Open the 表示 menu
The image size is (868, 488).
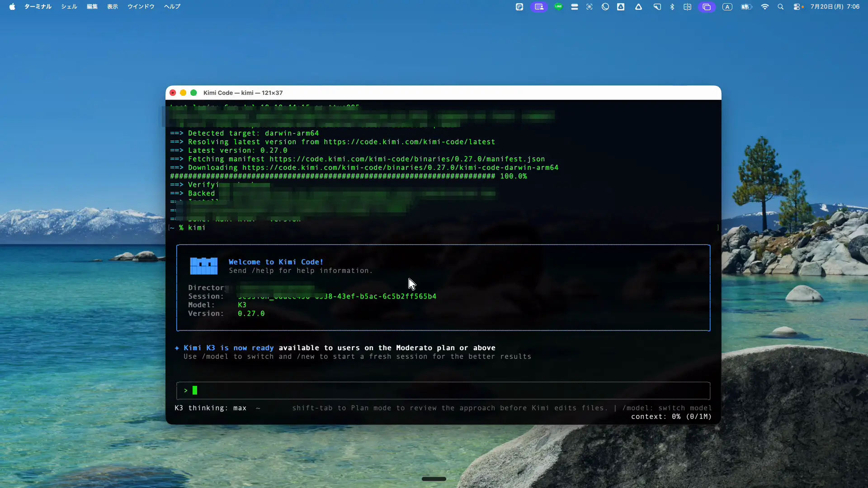point(113,7)
